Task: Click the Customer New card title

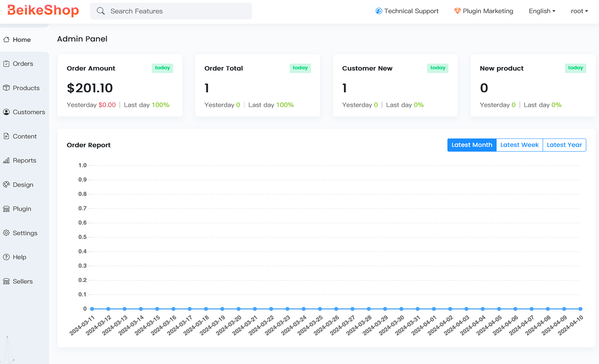Action: 367,68
